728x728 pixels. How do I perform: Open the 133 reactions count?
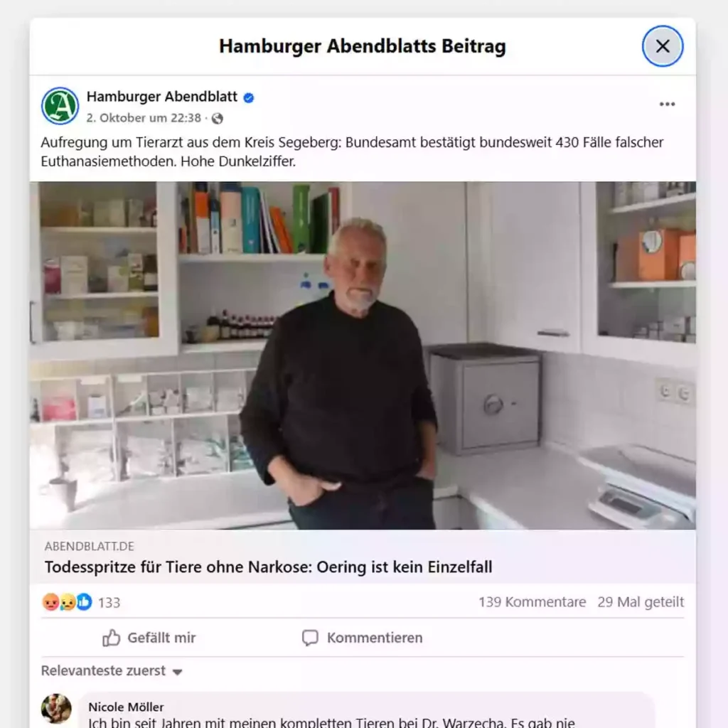tap(109, 603)
